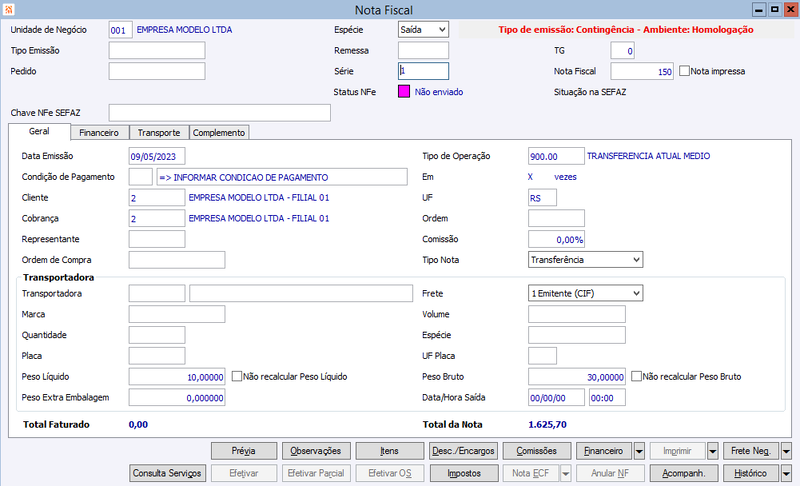Viewport: 800px width, 486px height.
Task: Click the Prévia button
Action: pos(244,451)
